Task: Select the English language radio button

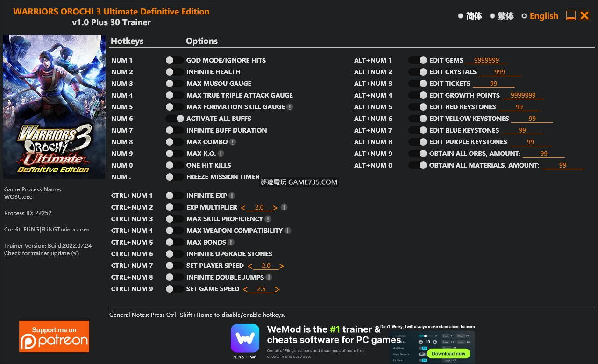Action: [524, 16]
